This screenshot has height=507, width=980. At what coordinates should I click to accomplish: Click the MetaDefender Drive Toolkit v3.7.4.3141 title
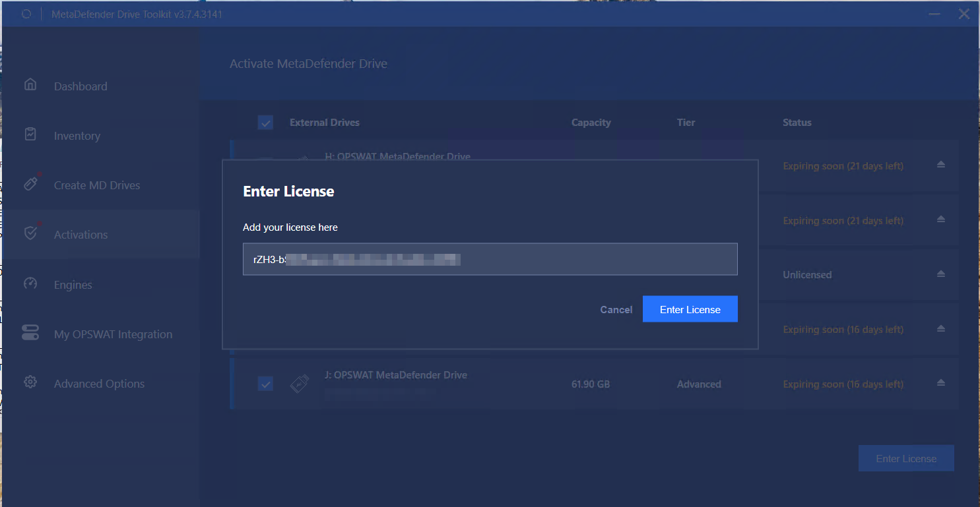[137, 14]
